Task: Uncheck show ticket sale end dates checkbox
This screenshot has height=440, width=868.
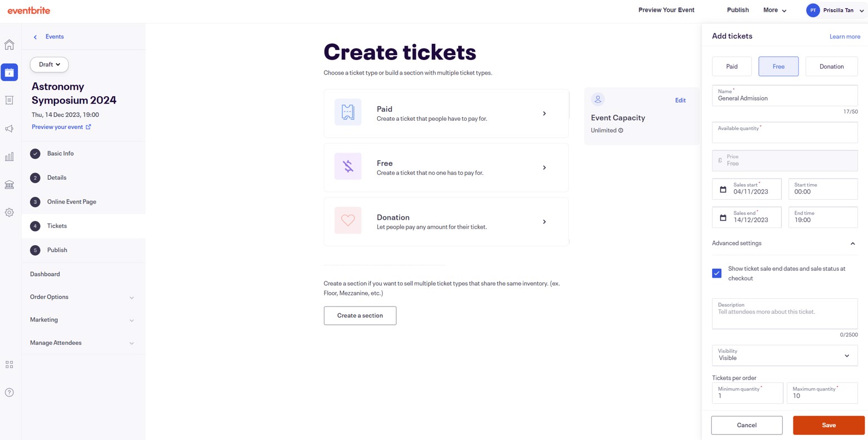Action: 717,273
